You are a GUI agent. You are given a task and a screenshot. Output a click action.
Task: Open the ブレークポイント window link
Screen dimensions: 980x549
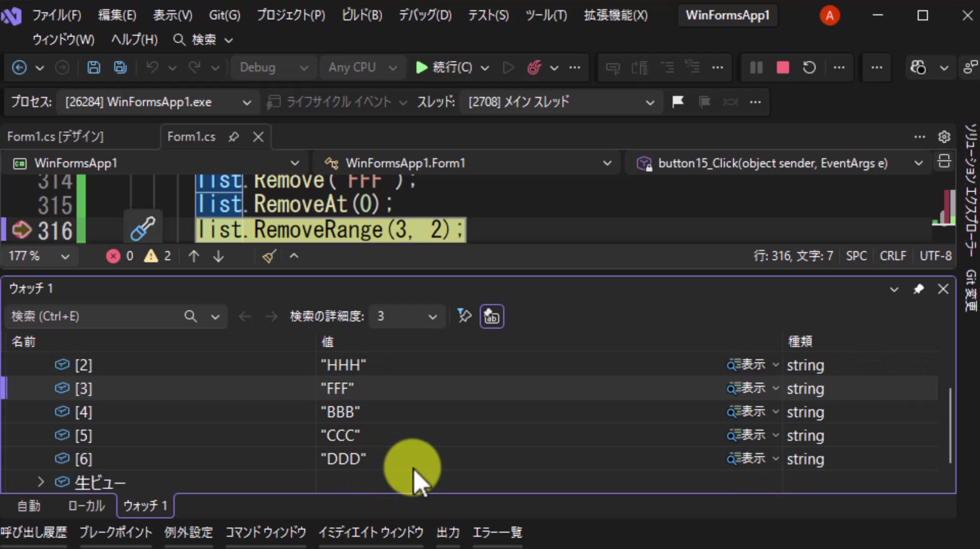click(x=116, y=533)
